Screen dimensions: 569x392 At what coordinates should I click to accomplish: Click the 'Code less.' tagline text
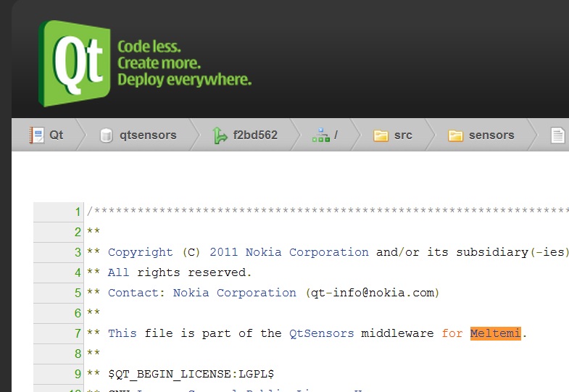point(149,47)
